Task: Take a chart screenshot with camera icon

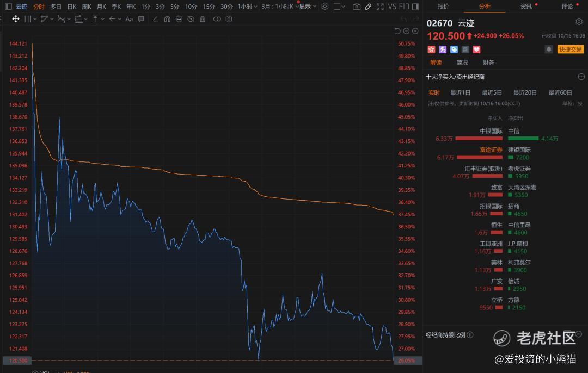Action: point(357,7)
